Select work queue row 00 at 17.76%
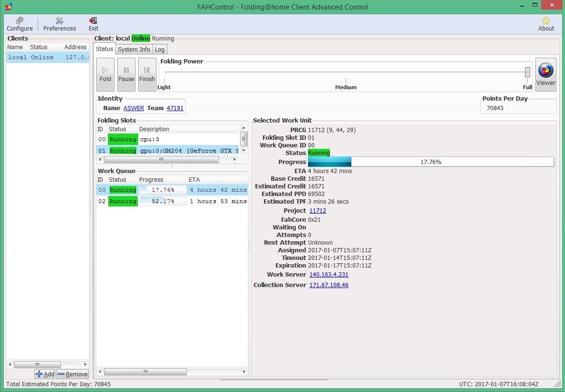The height and width of the screenshot is (392, 565). pos(172,190)
